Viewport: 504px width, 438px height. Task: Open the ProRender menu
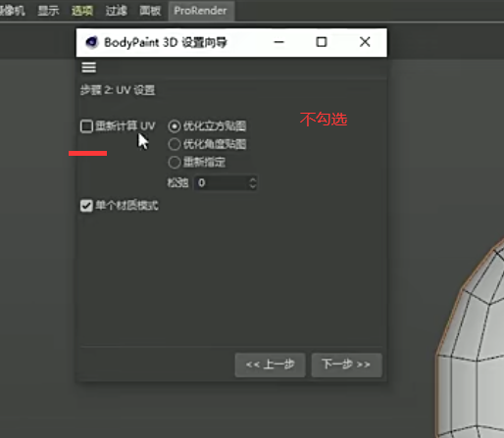(x=200, y=11)
